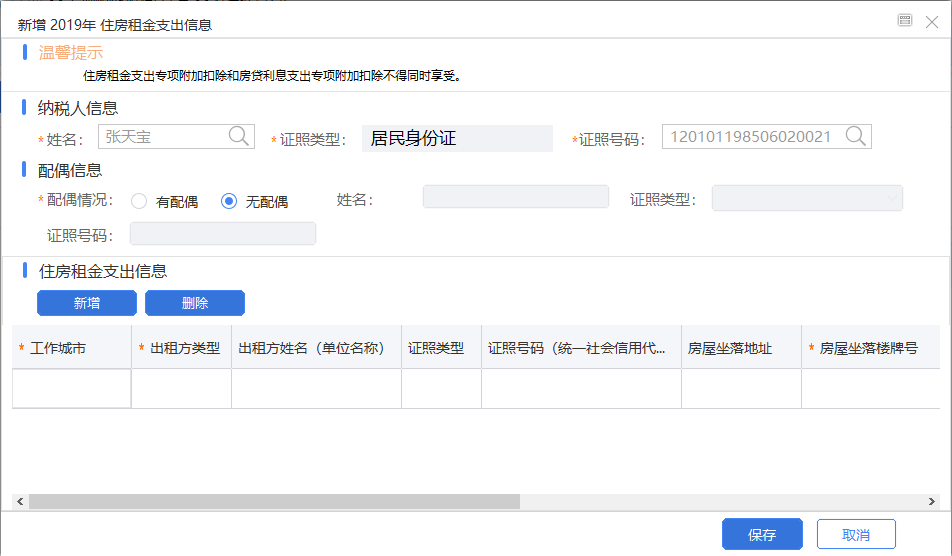This screenshot has height=556, width=952.
Task: Click the horizontal scrollbar thumb
Action: click(274, 501)
